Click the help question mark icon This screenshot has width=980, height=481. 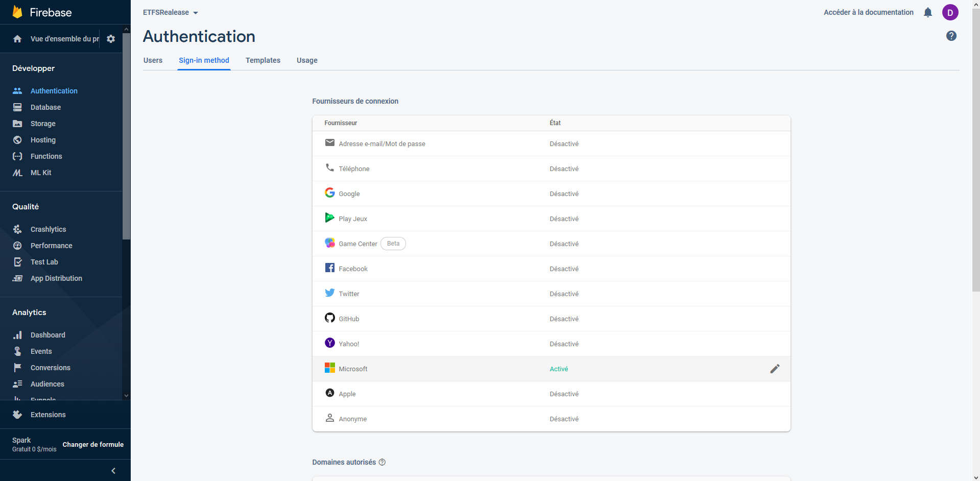[x=951, y=36]
